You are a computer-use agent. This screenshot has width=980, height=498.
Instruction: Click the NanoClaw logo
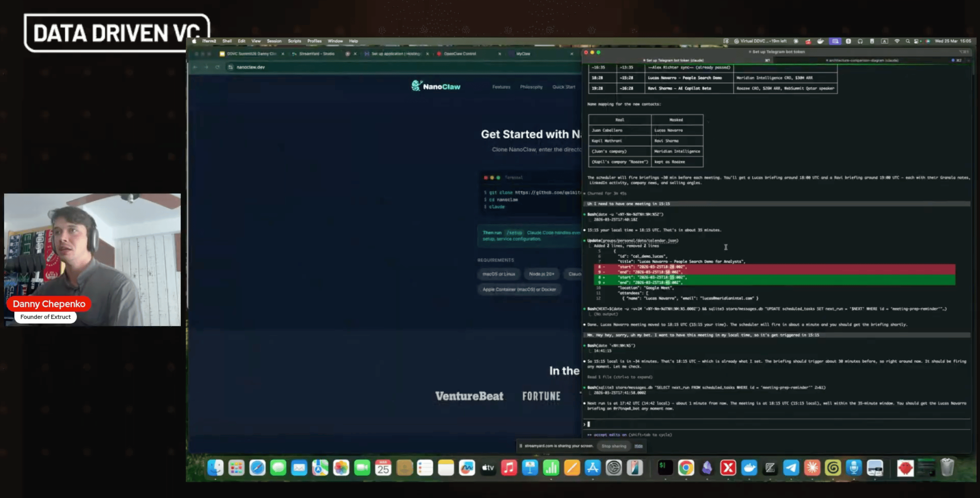click(436, 86)
